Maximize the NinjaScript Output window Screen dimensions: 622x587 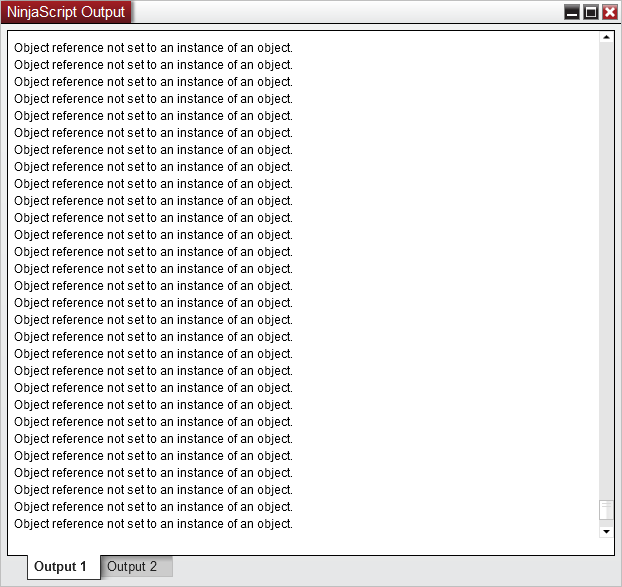[x=591, y=12]
